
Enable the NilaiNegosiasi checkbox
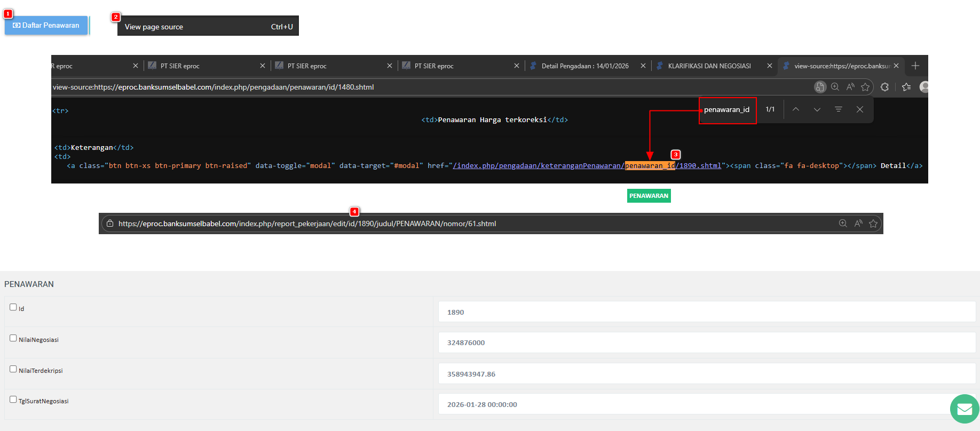(x=13, y=338)
